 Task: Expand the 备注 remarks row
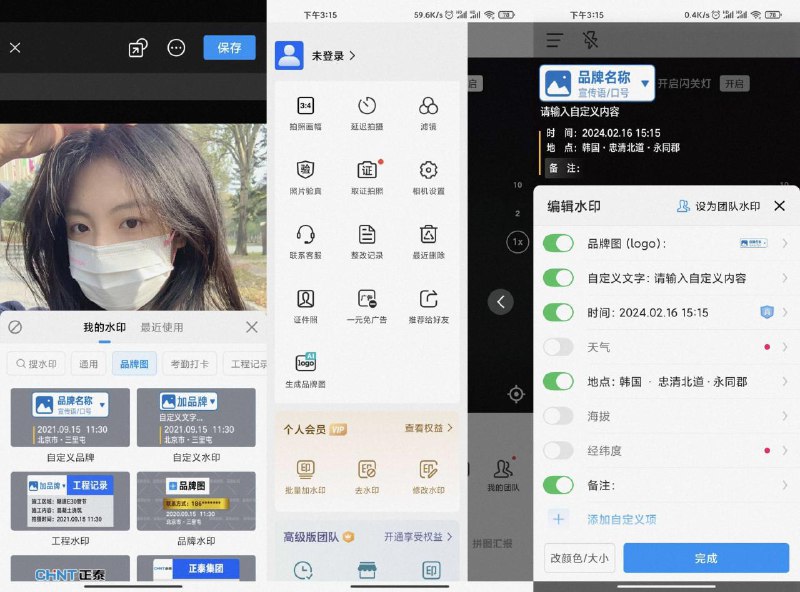click(782, 486)
